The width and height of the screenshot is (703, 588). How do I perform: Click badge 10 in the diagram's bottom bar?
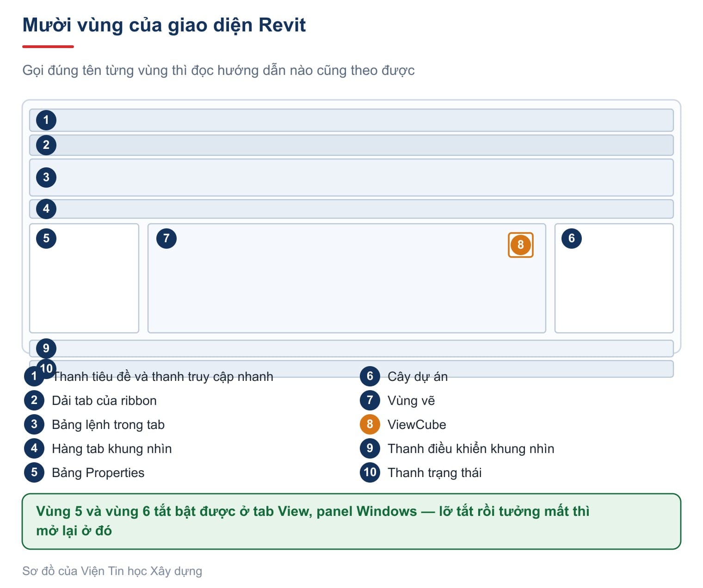click(46, 369)
